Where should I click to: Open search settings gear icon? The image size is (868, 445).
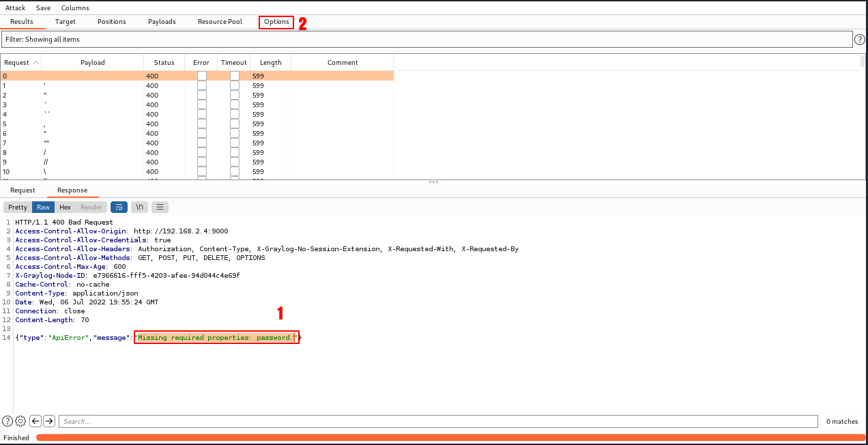(x=20, y=421)
